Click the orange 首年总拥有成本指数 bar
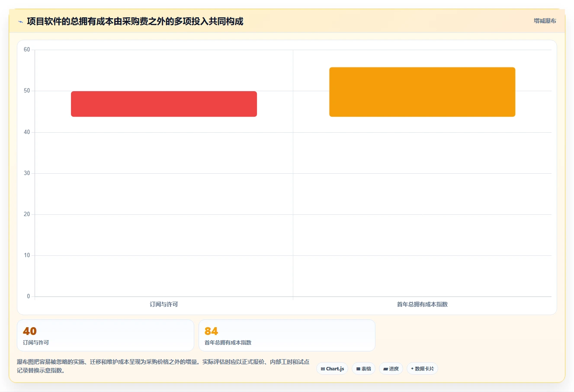574x392 pixels. (x=422, y=92)
